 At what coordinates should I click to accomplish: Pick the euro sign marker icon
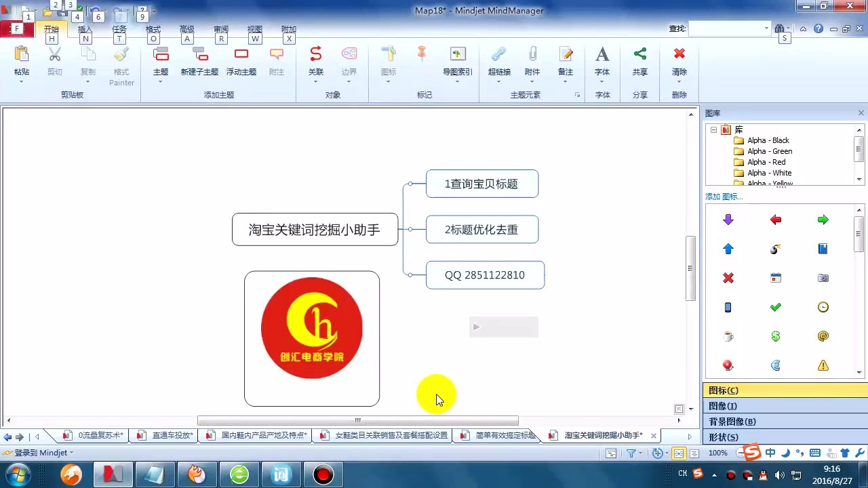tap(776, 365)
